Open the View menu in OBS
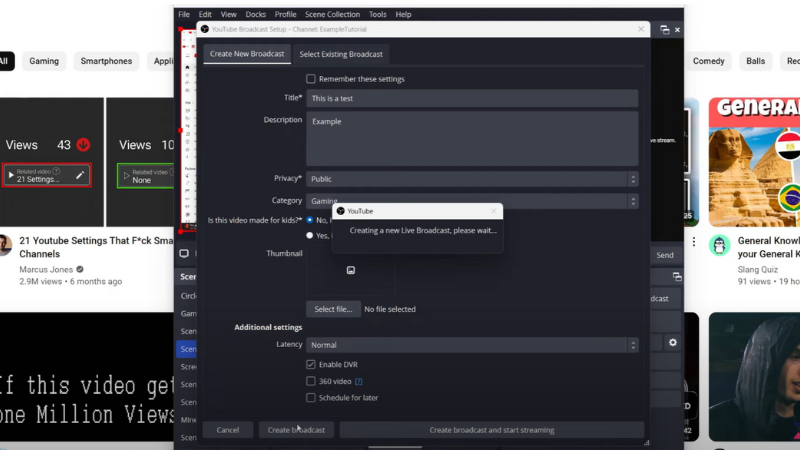This screenshot has height=450, width=800. (x=228, y=14)
